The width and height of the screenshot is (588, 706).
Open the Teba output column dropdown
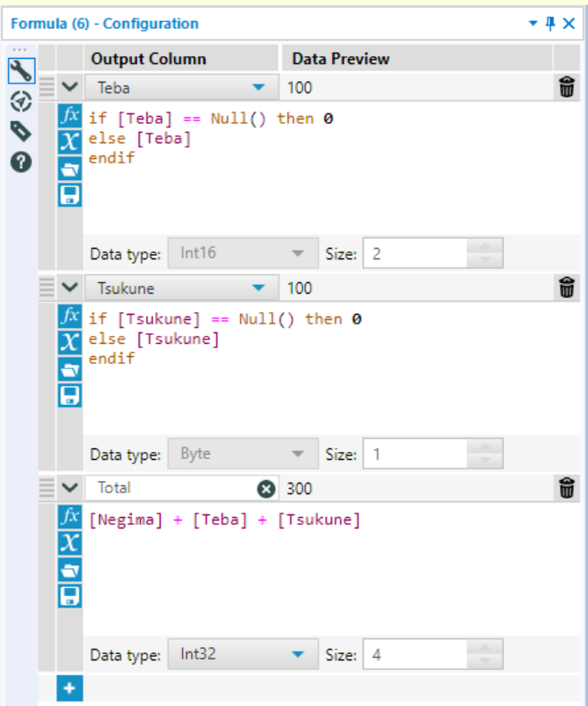[x=258, y=87]
